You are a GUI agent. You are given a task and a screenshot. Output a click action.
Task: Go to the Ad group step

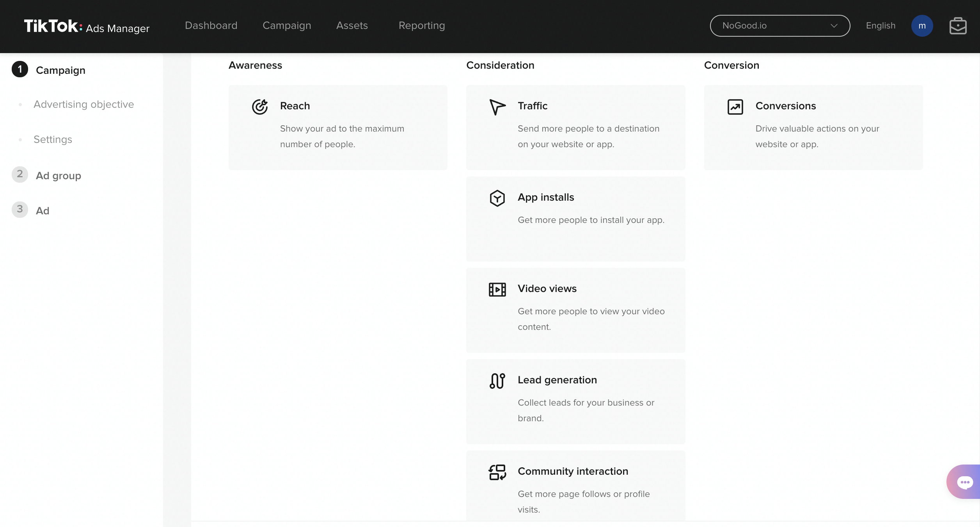pyautogui.click(x=59, y=176)
